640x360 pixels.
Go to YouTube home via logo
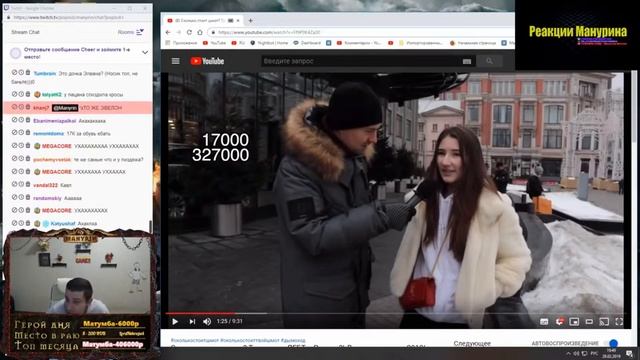pos(207,61)
